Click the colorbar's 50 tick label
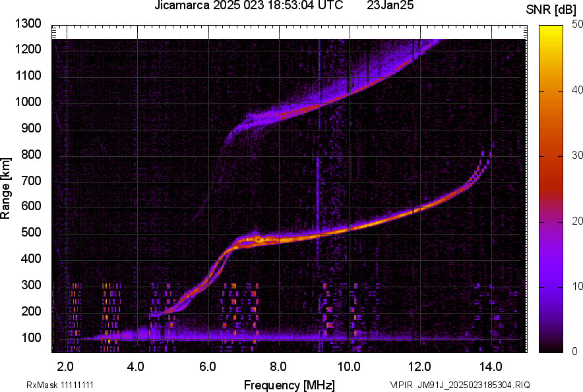583x392 pixels. click(576, 24)
